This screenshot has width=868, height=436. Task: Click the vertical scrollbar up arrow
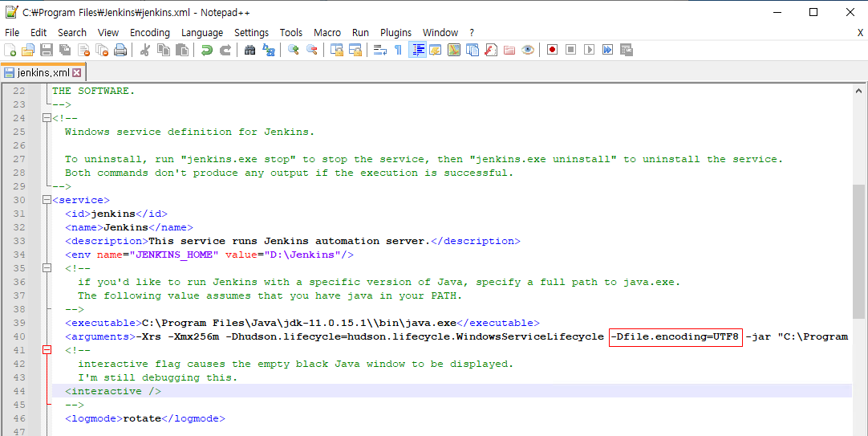pyautogui.click(x=858, y=90)
